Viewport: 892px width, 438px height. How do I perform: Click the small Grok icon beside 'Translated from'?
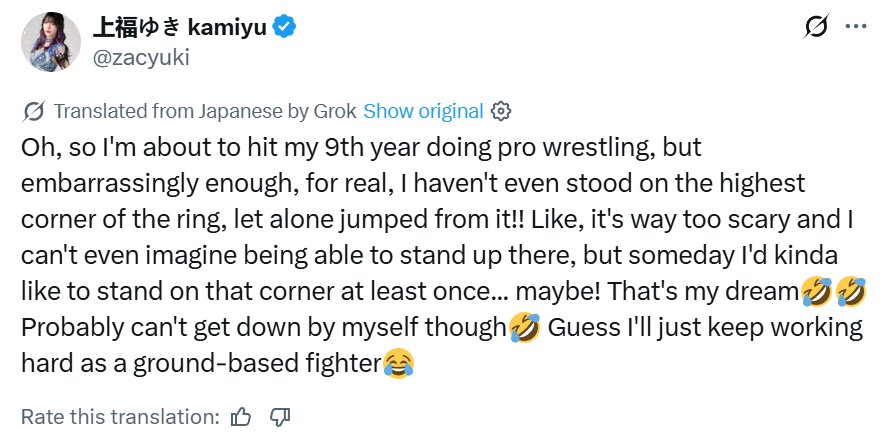click(33, 111)
